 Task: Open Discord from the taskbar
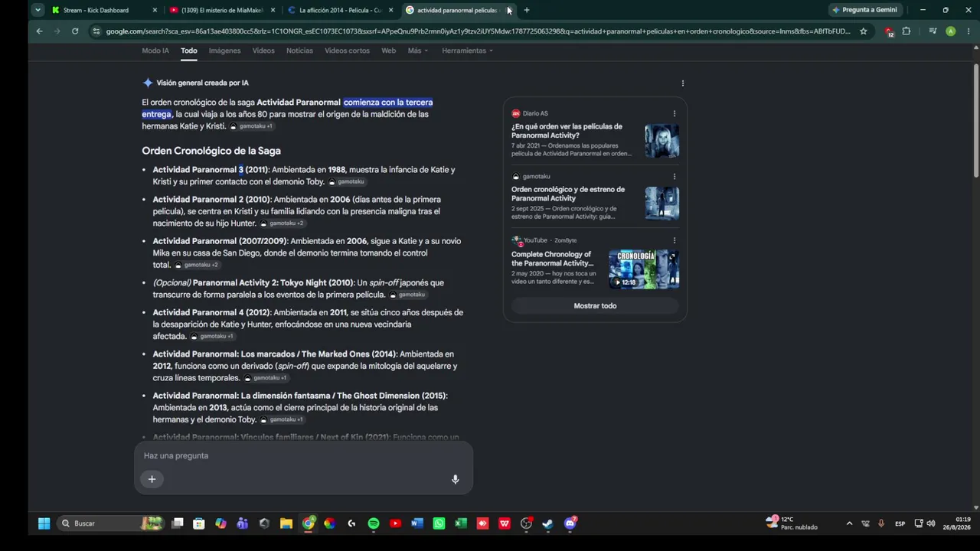(570, 523)
